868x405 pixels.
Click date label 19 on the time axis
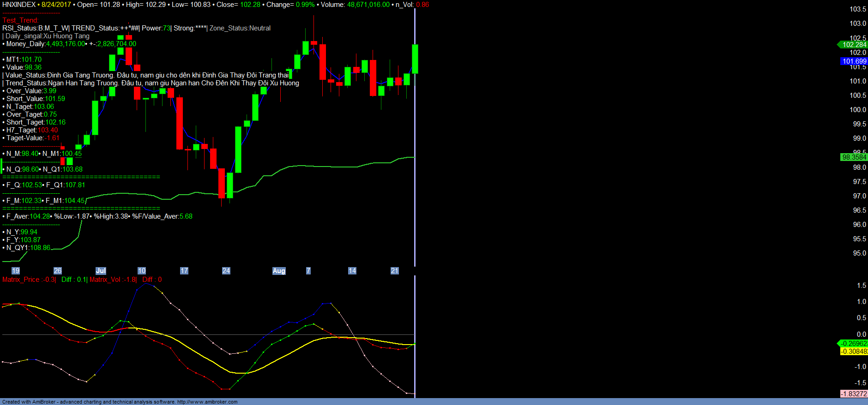click(x=16, y=271)
